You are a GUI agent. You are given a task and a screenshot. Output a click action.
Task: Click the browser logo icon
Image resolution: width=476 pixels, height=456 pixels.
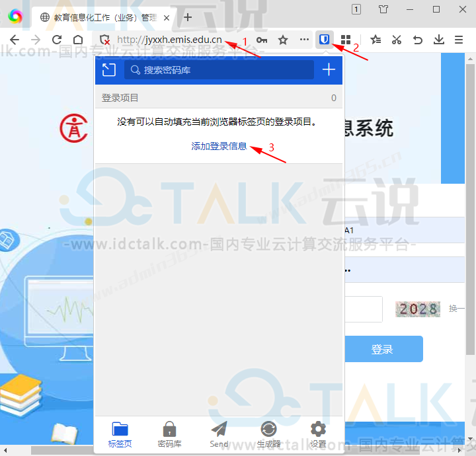coord(15,16)
